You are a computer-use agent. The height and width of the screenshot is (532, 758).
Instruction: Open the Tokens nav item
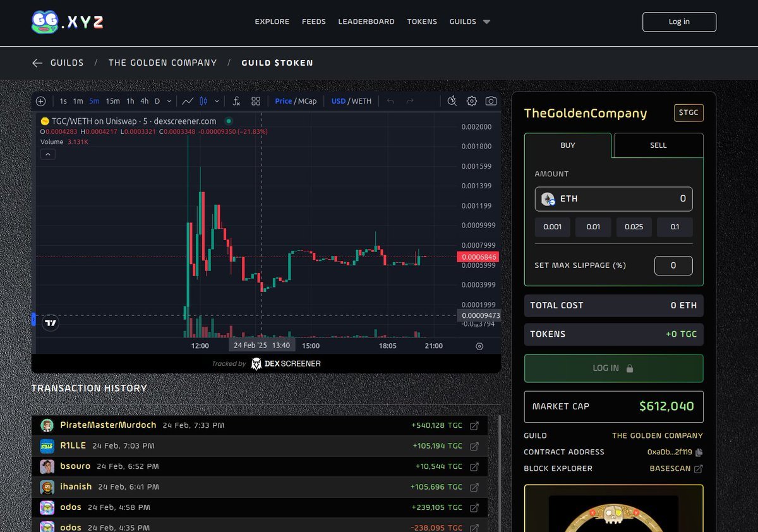(422, 21)
